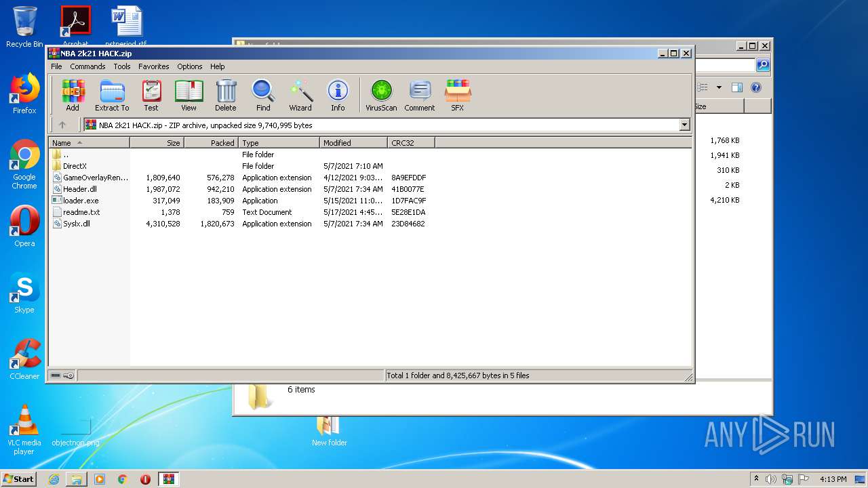Open the File menu
This screenshot has height=488, width=868.
point(56,66)
